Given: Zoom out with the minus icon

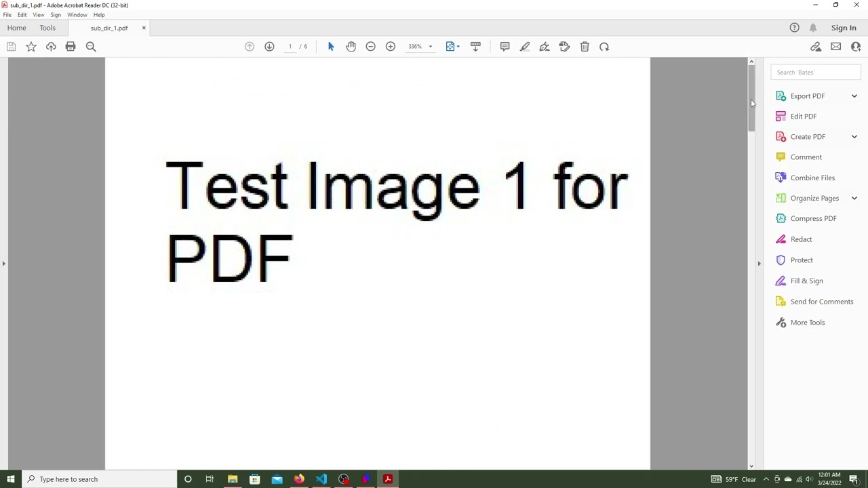Looking at the screenshot, I should pyautogui.click(x=370, y=47).
